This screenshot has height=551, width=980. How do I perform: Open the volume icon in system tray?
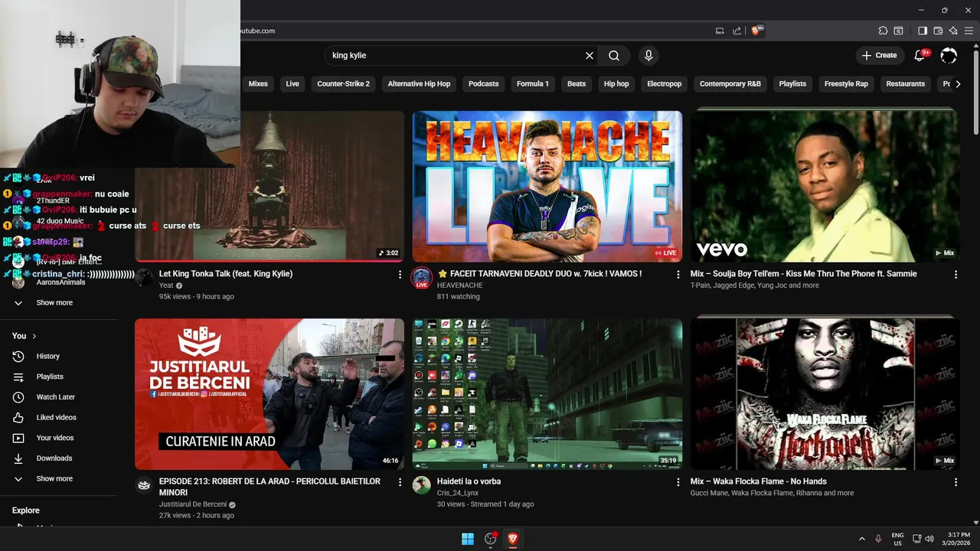coord(929,539)
